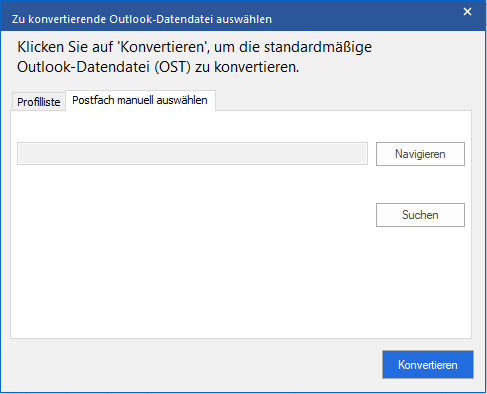
Task: Start the OST file search with Suchen
Action: point(420,215)
